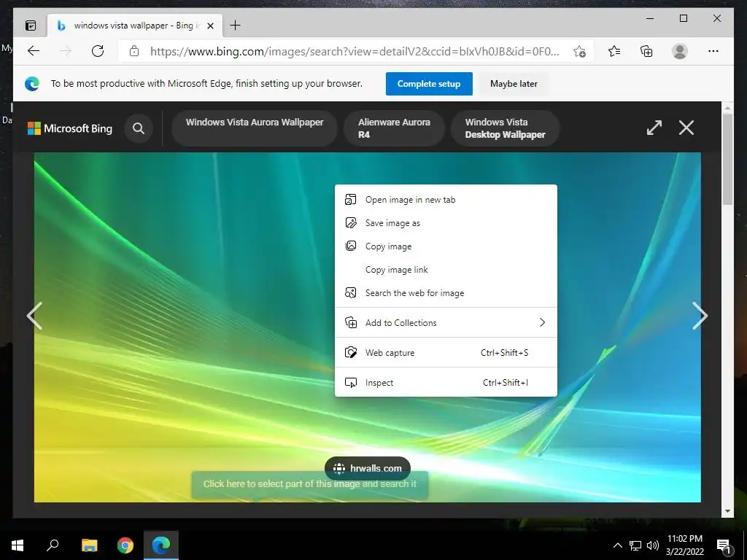Image resolution: width=747 pixels, height=560 pixels.
Task: Visit hrwalls.com source link
Action: tap(368, 468)
